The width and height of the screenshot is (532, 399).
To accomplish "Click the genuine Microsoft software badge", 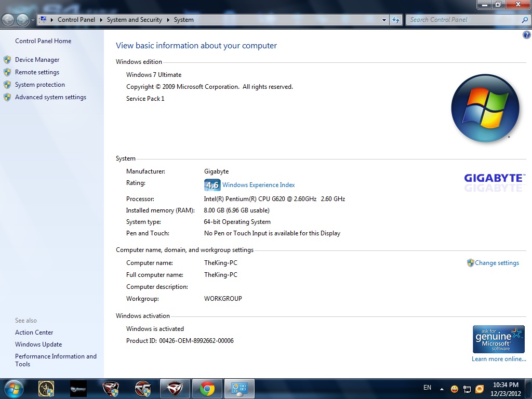I will (x=499, y=339).
